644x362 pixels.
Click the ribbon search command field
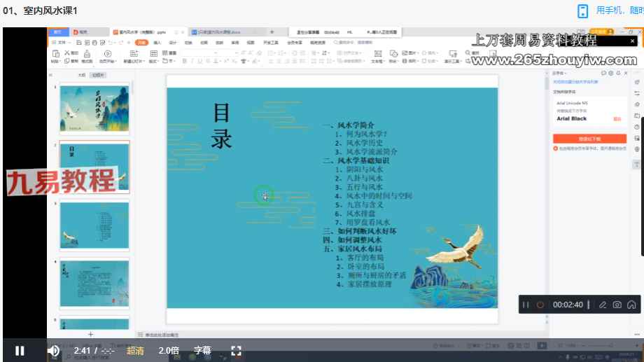[x=353, y=43]
